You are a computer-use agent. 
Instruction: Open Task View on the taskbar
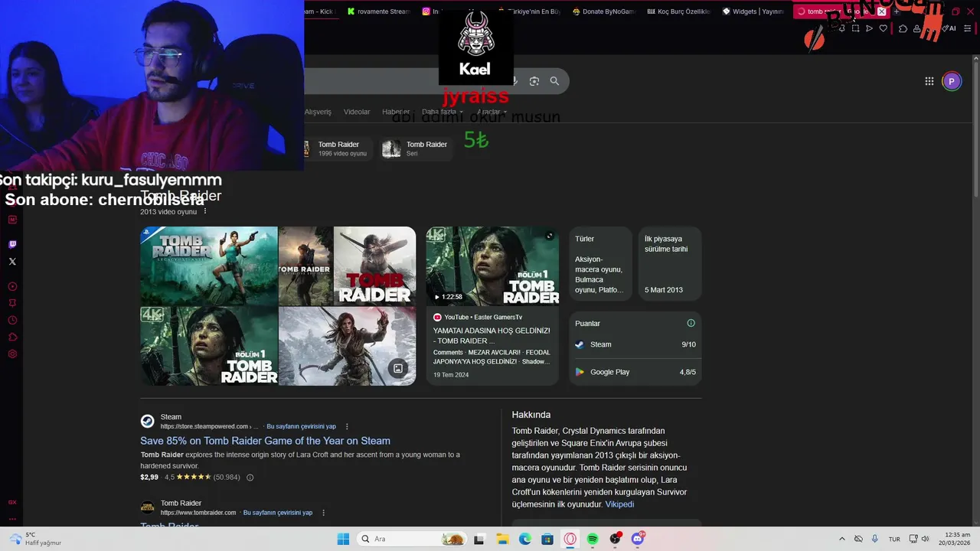click(479, 539)
